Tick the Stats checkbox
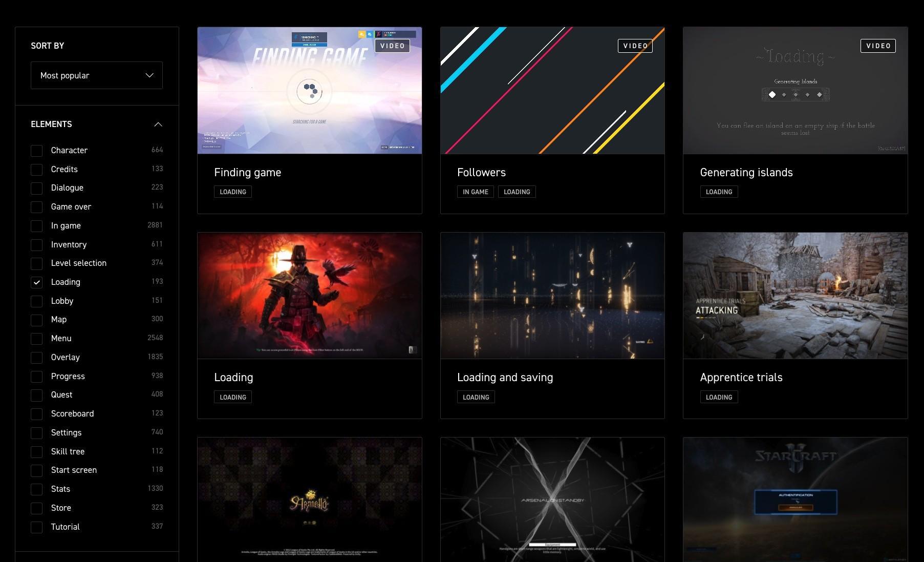Image resolution: width=924 pixels, height=562 pixels. pos(36,489)
